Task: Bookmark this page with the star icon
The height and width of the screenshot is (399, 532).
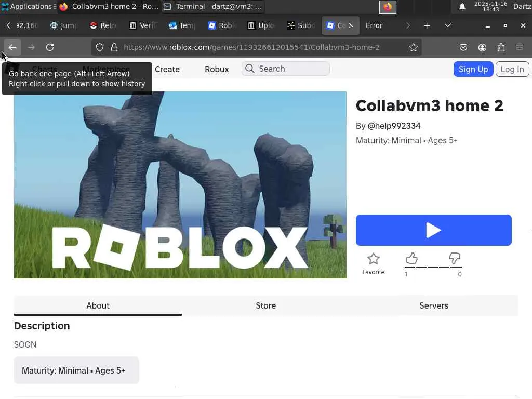Action: pos(413,47)
